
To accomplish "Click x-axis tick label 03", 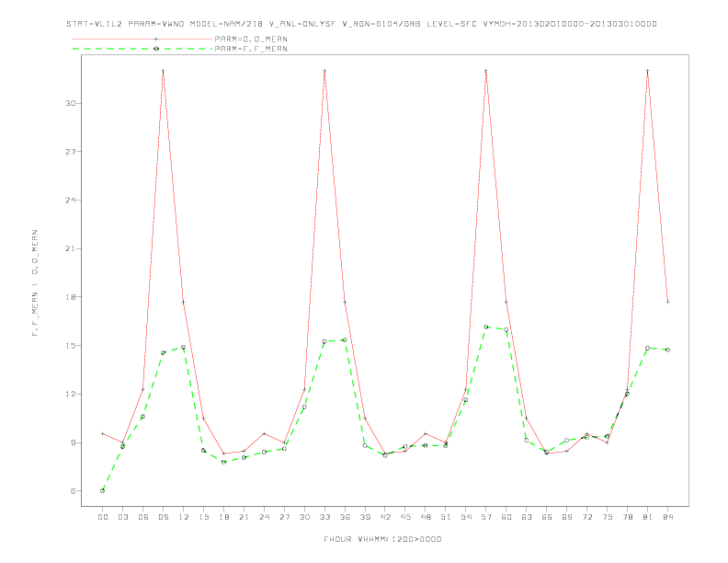I will [122, 517].
